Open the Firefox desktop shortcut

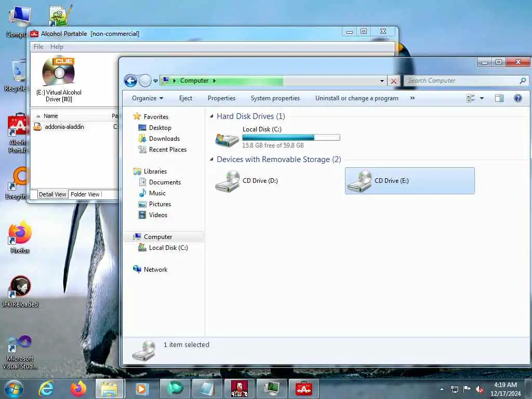coord(20,237)
